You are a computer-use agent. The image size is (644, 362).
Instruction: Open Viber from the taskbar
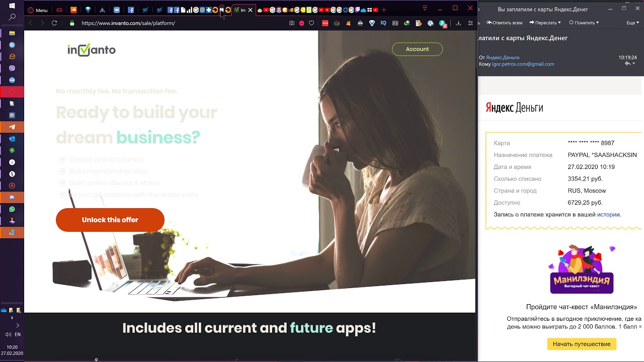12,68
